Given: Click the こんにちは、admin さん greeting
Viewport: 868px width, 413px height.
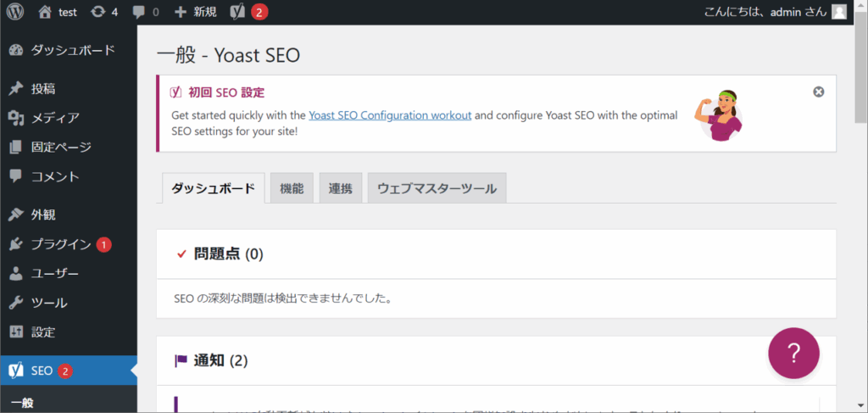Looking at the screenshot, I should (765, 12).
